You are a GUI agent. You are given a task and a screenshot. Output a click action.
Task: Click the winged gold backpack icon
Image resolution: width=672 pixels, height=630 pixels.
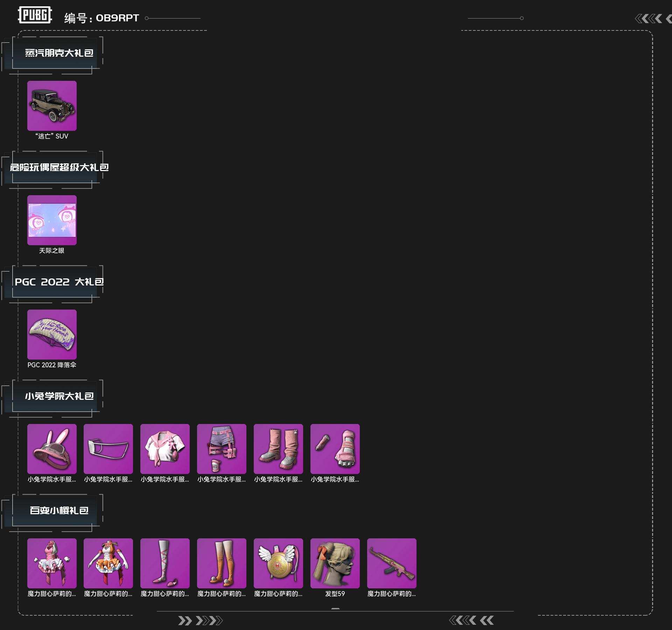[x=278, y=563]
